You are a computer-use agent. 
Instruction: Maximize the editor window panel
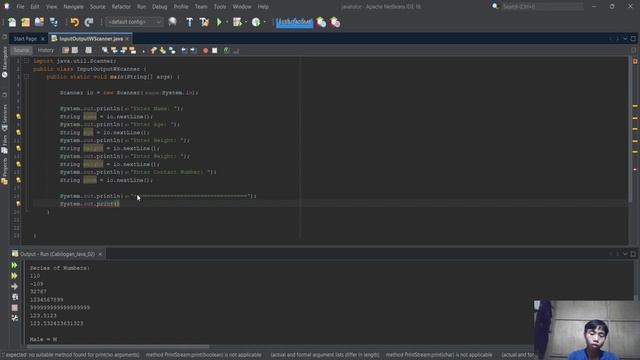(x=633, y=39)
